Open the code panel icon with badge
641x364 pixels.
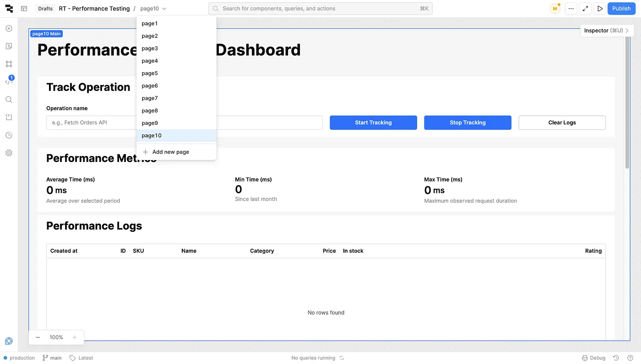pyautogui.click(x=9, y=81)
